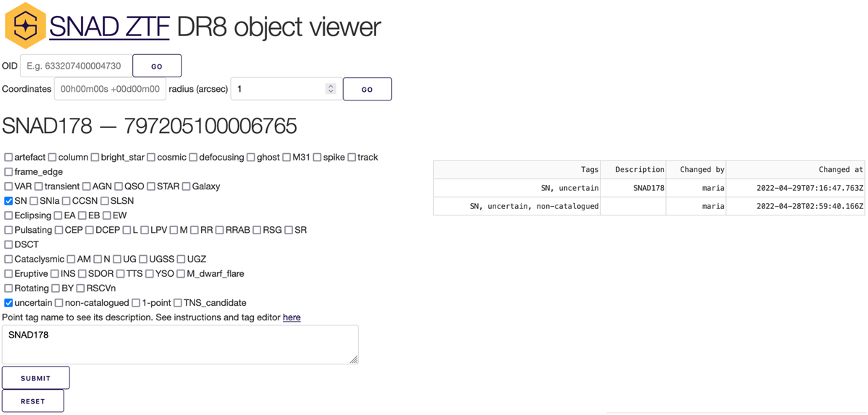Click the SNAD hexagon logo icon
The height and width of the screenshot is (415, 868).
pyautogui.click(x=25, y=26)
